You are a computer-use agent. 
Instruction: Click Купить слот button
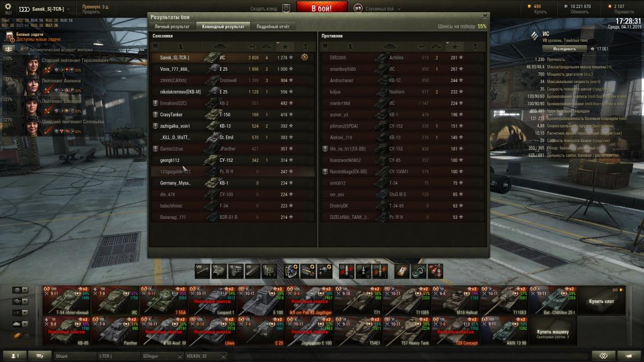click(601, 301)
